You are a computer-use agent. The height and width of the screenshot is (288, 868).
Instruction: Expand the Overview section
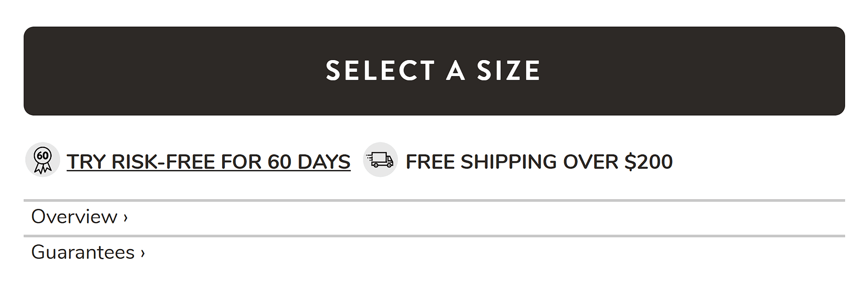[74, 217]
